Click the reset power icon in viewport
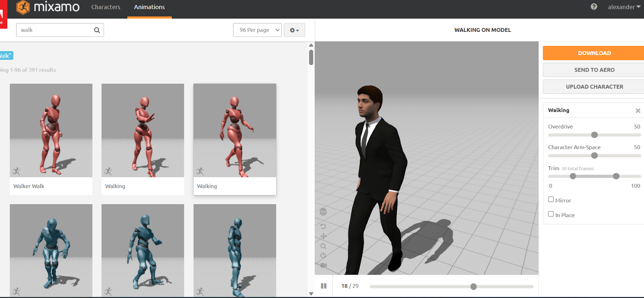 click(x=323, y=256)
